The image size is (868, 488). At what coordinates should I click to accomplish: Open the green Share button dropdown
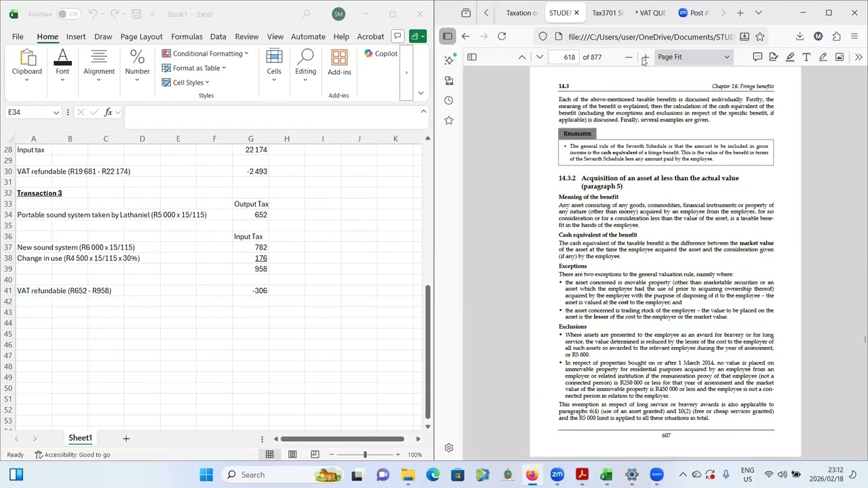click(x=418, y=36)
